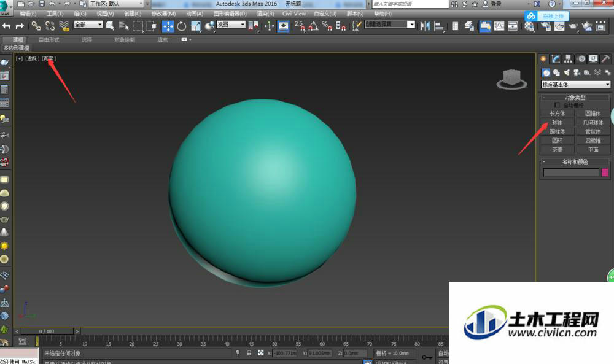
Task: Click the 长方体 box button
Action: pyautogui.click(x=558, y=114)
